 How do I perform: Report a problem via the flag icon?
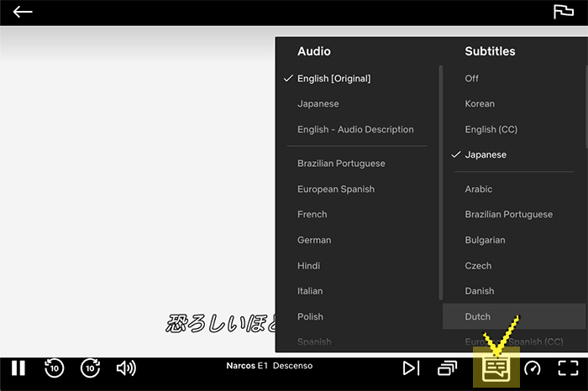[x=564, y=12]
